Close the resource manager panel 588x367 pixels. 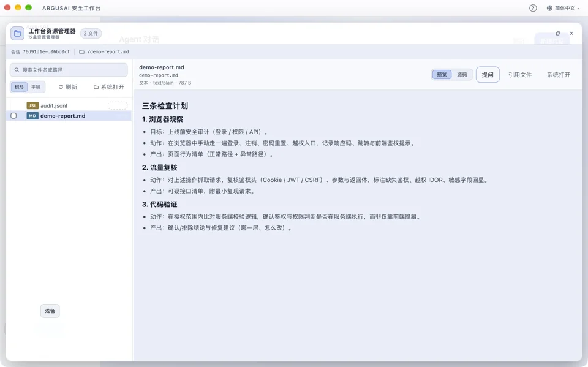pyautogui.click(x=571, y=34)
